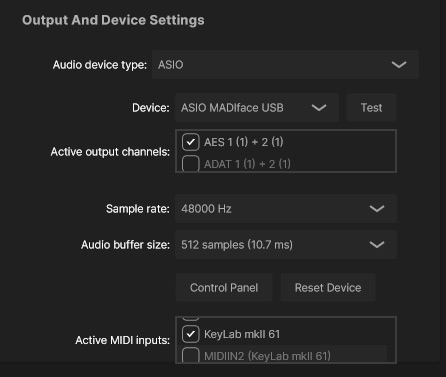446x377 pixels.
Task: Click the chevron next to ASIO MADIface USB
Action: coord(319,108)
